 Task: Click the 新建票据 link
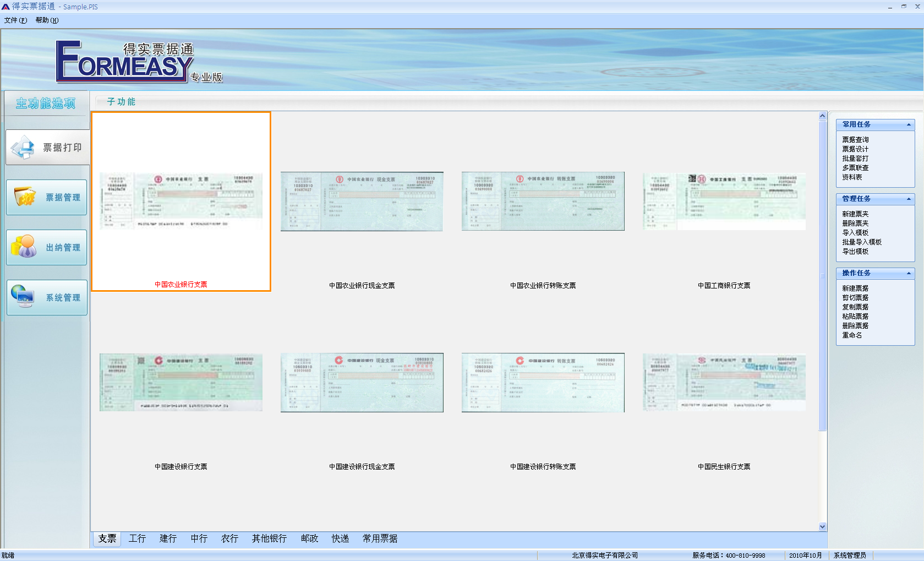coord(855,288)
